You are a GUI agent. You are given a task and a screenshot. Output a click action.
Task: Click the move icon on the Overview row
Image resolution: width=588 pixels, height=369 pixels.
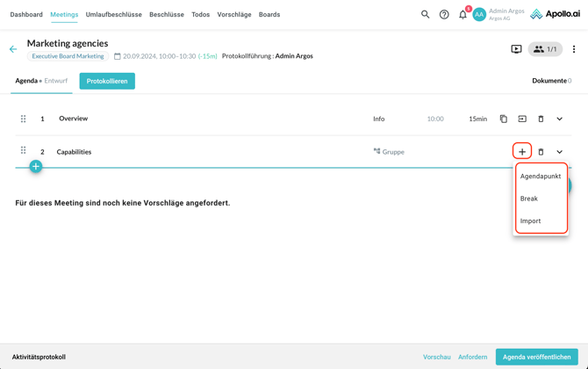[522, 119]
